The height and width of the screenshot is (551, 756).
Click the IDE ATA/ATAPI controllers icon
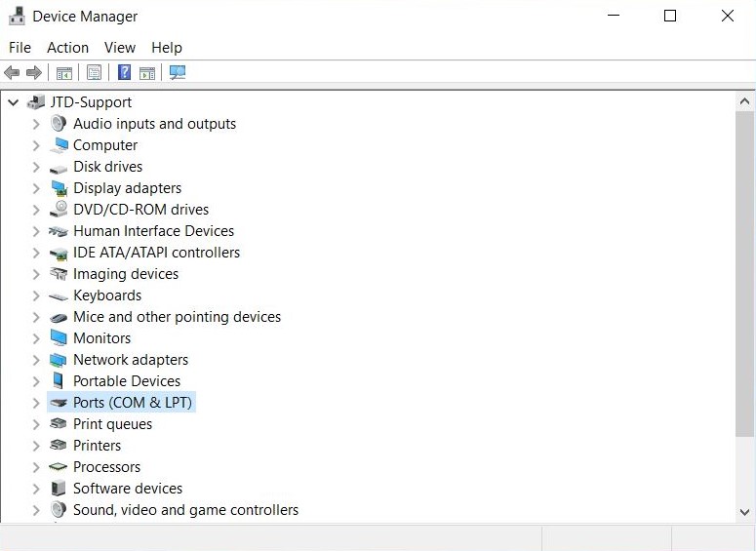coord(59,254)
